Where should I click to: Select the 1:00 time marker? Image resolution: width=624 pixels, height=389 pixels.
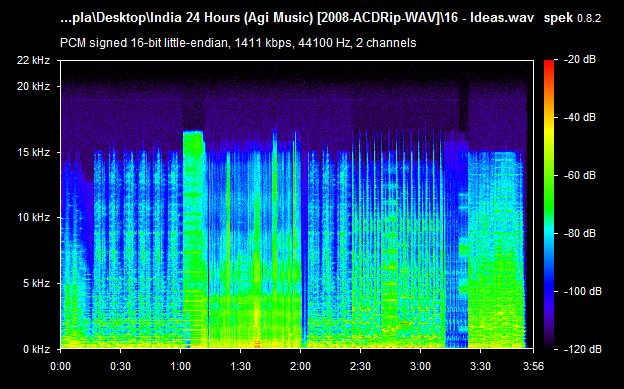pos(181,366)
